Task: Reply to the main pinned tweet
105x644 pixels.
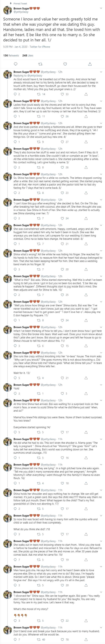Action: click(16, 64)
